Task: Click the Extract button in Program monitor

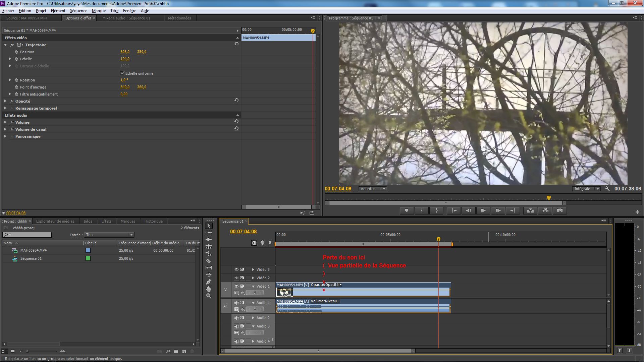Action: [545, 210]
